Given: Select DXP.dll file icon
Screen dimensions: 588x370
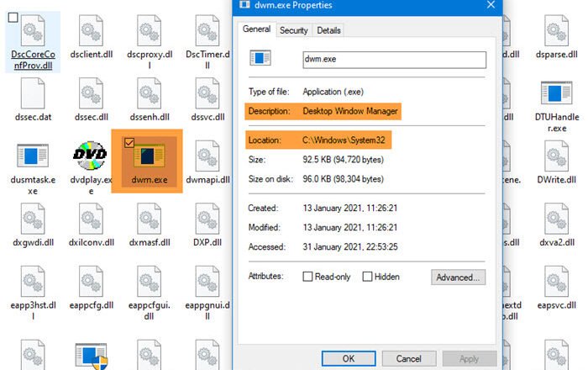Looking at the screenshot, I should pyautogui.click(x=207, y=219).
